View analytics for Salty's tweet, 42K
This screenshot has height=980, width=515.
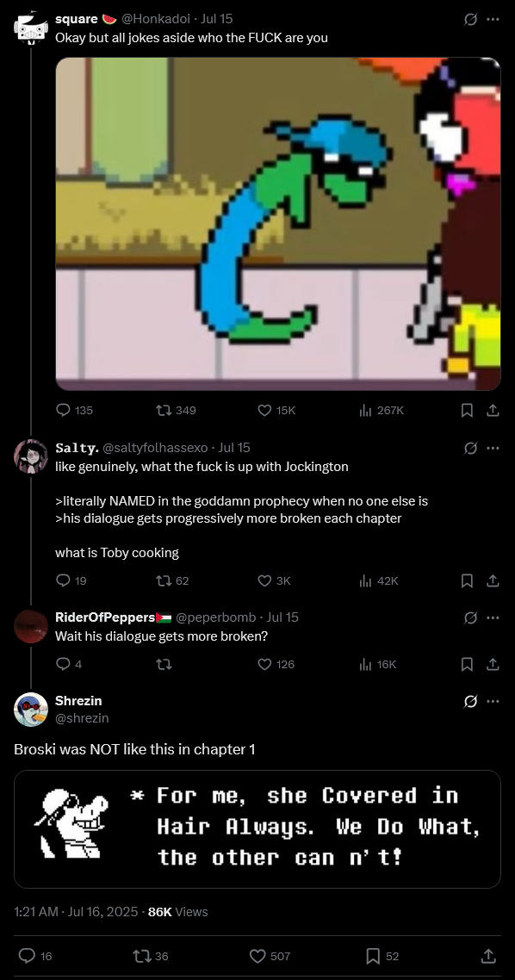click(379, 580)
